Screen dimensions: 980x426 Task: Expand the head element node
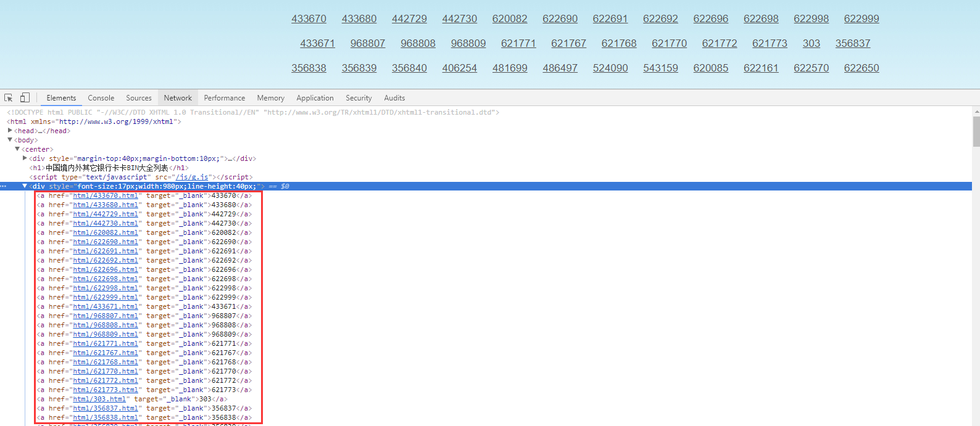tap(10, 131)
